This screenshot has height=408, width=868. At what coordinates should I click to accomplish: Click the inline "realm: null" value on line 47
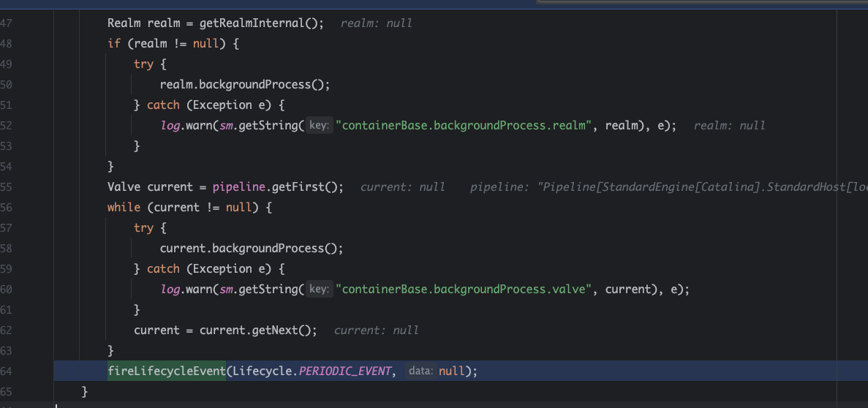pos(377,23)
